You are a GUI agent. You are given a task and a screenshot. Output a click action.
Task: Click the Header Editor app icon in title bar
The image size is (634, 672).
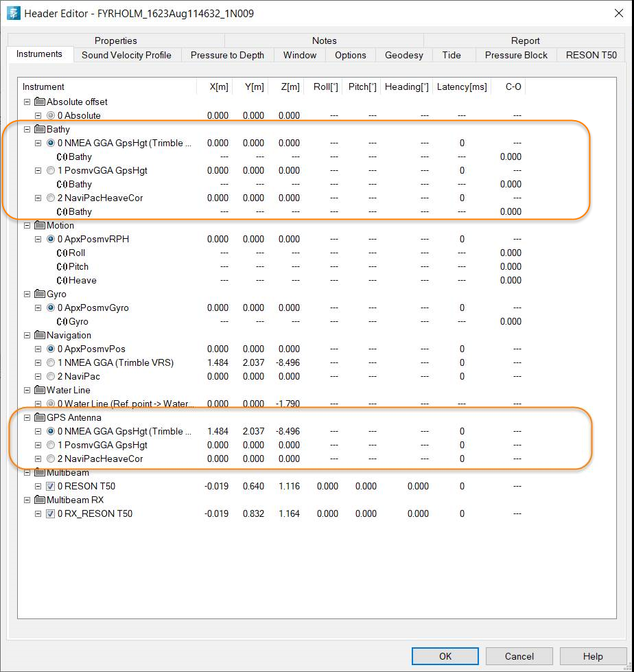(x=14, y=13)
